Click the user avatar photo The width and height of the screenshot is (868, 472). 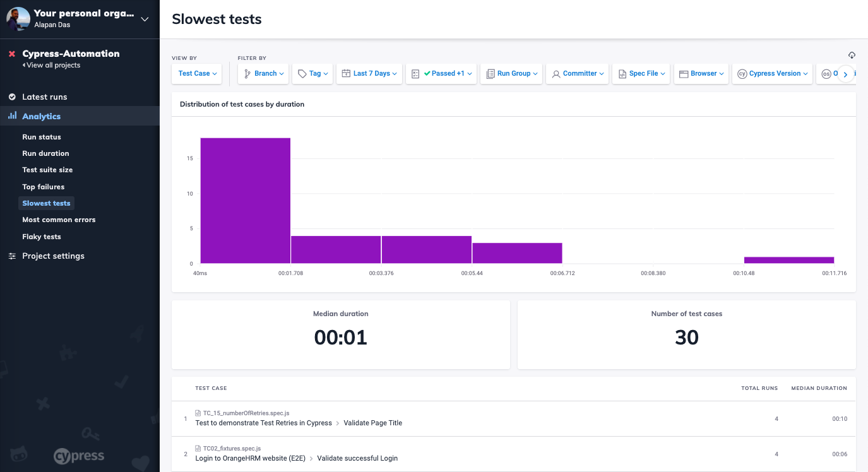click(x=18, y=19)
